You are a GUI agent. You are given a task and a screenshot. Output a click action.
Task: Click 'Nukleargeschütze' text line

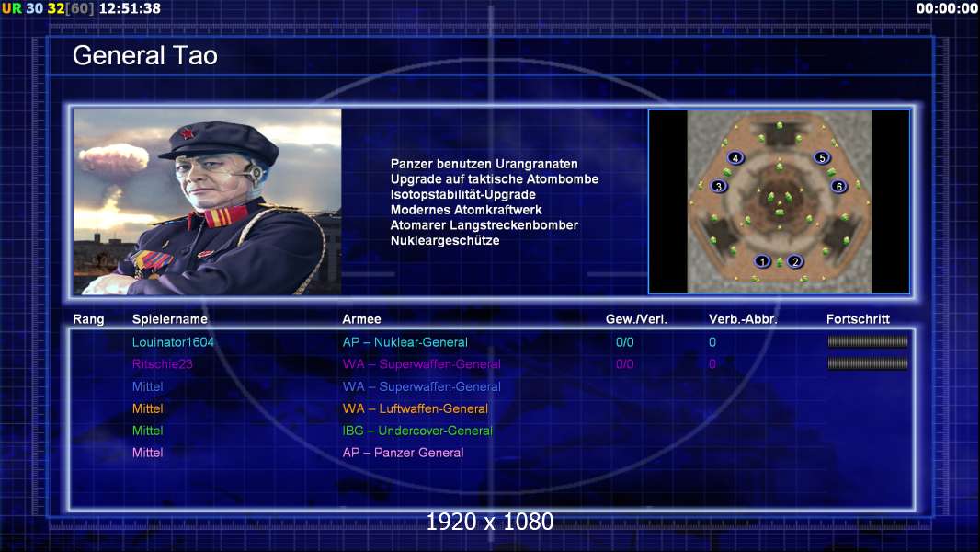coord(445,240)
